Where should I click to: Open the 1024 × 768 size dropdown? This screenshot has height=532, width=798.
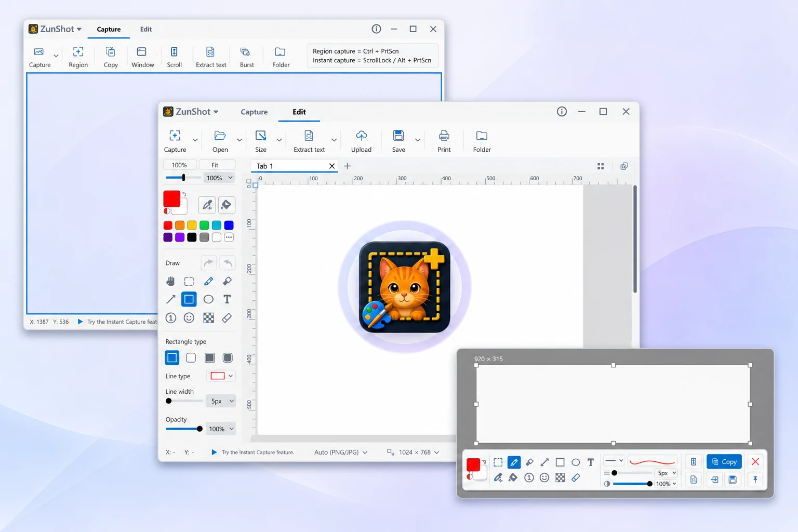tap(414, 452)
